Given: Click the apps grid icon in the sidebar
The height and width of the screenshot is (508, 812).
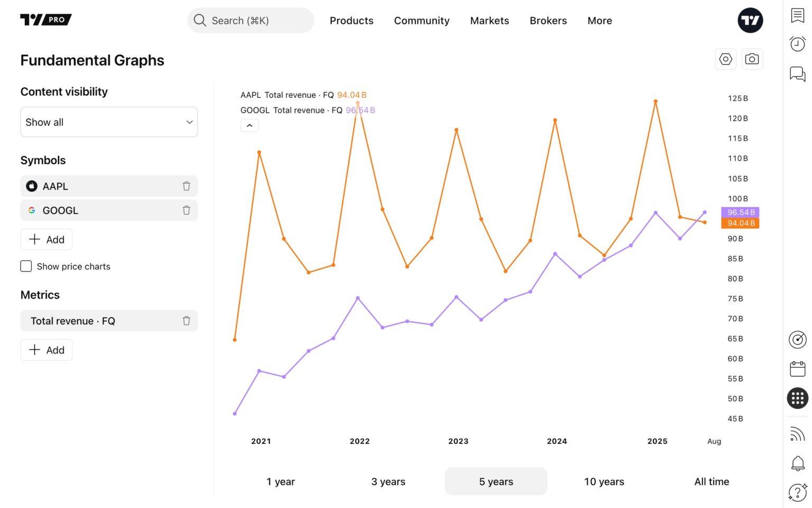Looking at the screenshot, I should click(798, 398).
